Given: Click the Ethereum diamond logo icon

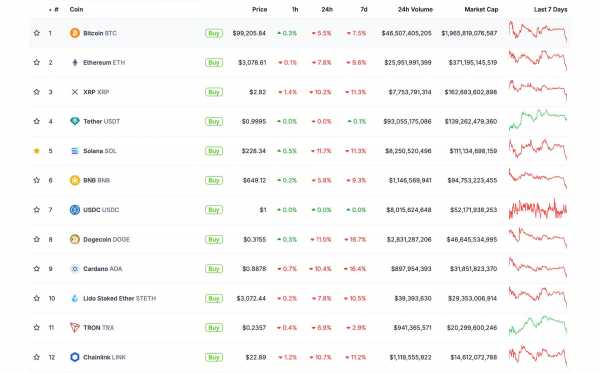Looking at the screenshot, I should pyautogui.click(x=75, y=62).
